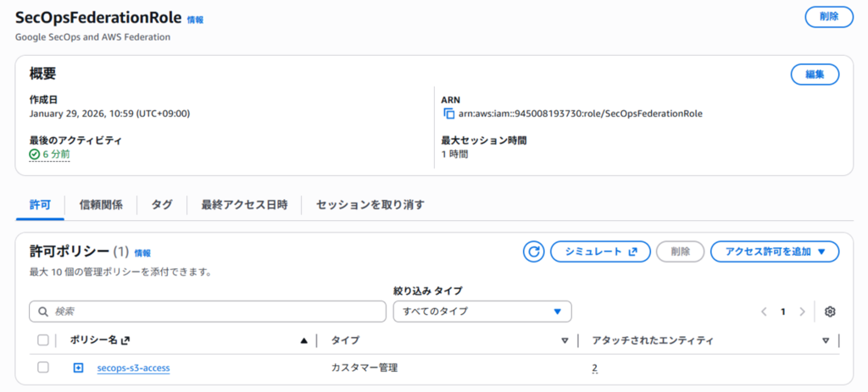Click the シミュレート button

click(600, 251)
